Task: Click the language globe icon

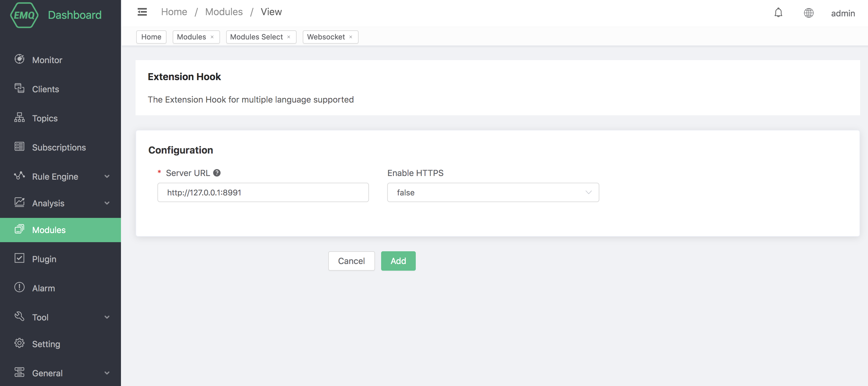Action: pyautogui.click(x=808, y=13)
